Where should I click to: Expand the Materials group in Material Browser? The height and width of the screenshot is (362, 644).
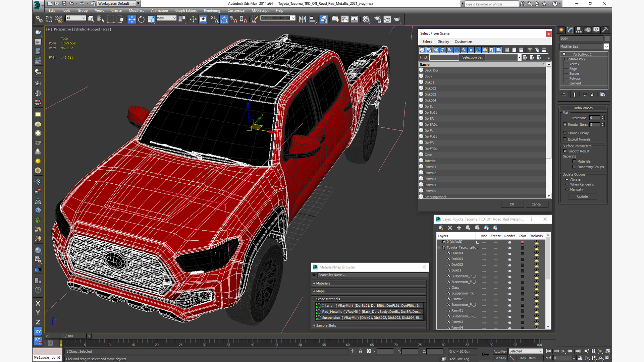pos(368,283)
